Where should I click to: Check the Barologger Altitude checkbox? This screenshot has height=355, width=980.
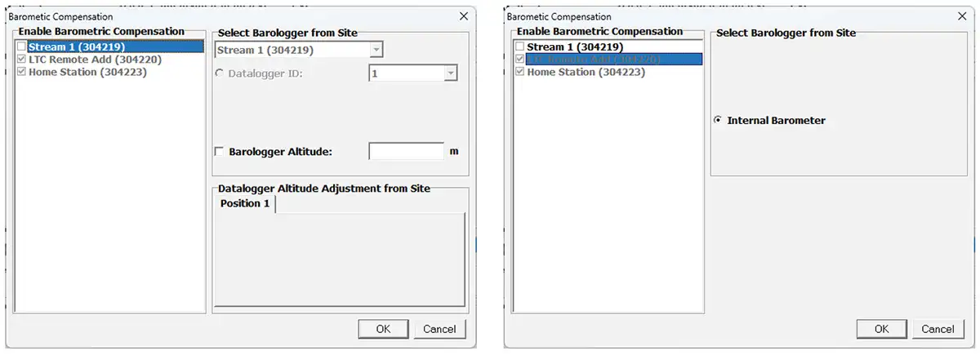pos(219,152)
